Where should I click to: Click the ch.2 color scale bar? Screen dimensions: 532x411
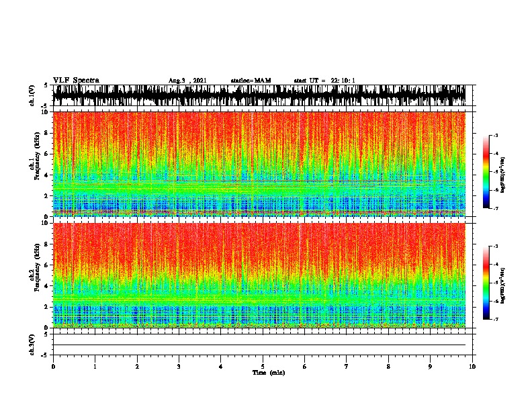coord(486,283)
